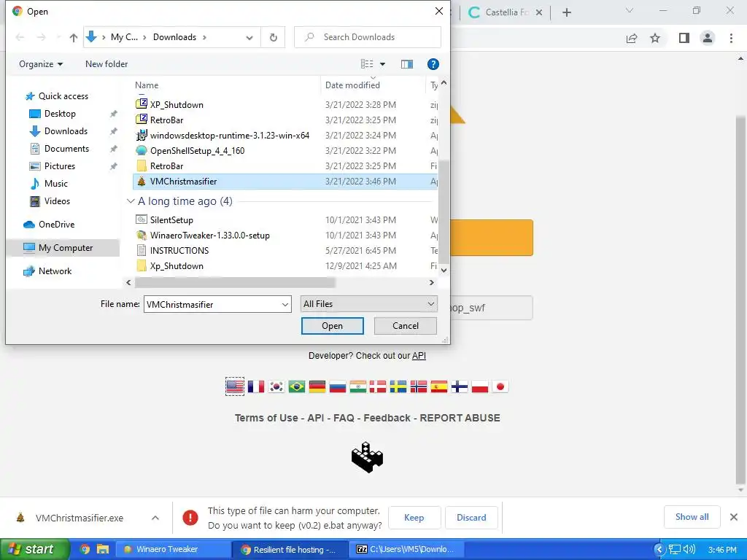
Task: Open Videos in navigation pane
Action: tap(57, 201)
